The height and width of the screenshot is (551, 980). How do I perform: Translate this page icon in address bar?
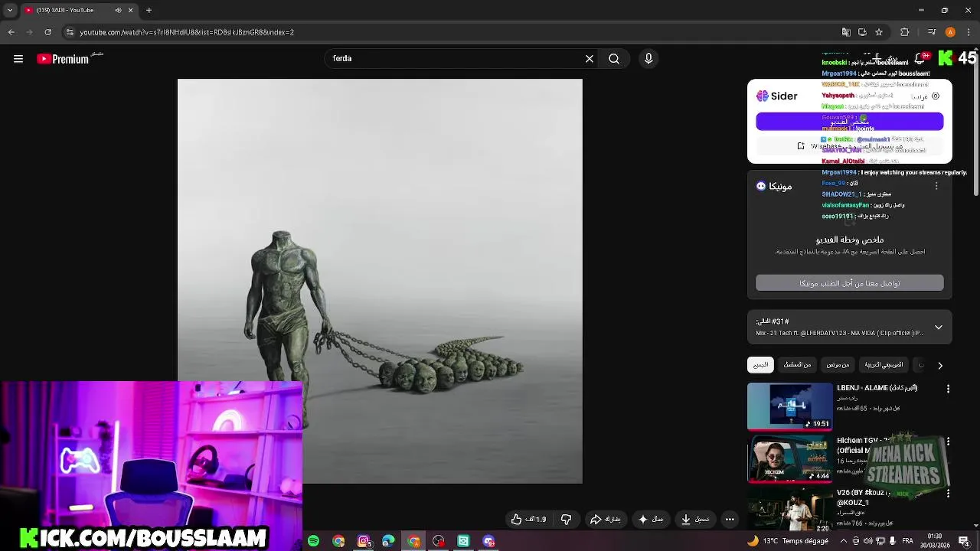coord(846,32)
